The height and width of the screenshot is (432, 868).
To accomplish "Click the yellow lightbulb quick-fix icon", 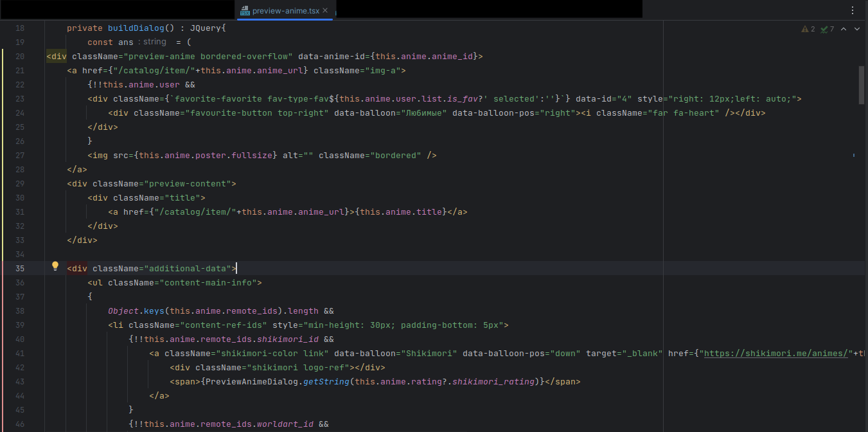I will 55,266.
